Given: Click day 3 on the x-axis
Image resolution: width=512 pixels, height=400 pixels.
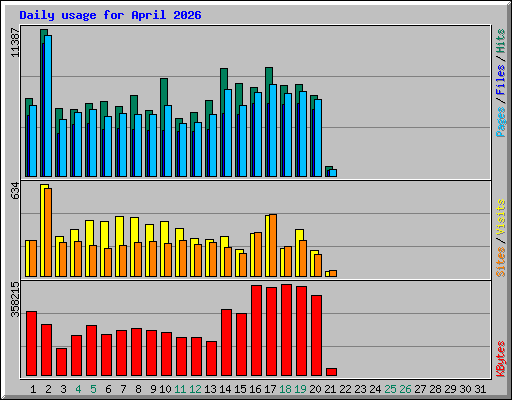Looking at the screenshot, I should (x=63, y=389).
